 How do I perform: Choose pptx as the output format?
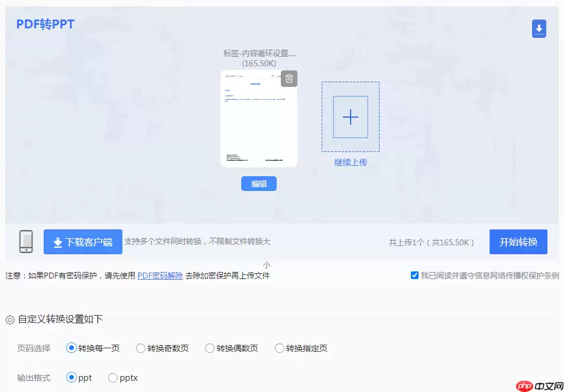coord(112,377)
